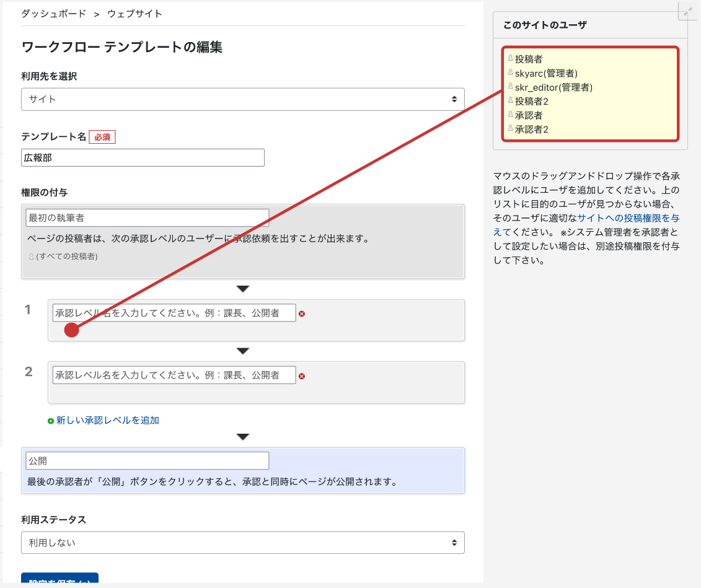Expand the 利用ステータス dropdown showing 利用しない
Screen dimensions: 701x588
pyautogui.click(x=242, y=543)
